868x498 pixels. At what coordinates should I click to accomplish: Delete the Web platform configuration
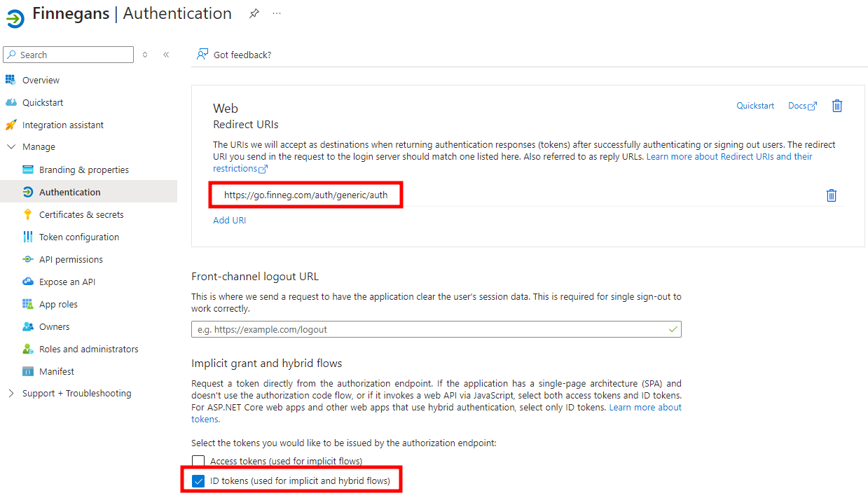click(x=836, y=106)
